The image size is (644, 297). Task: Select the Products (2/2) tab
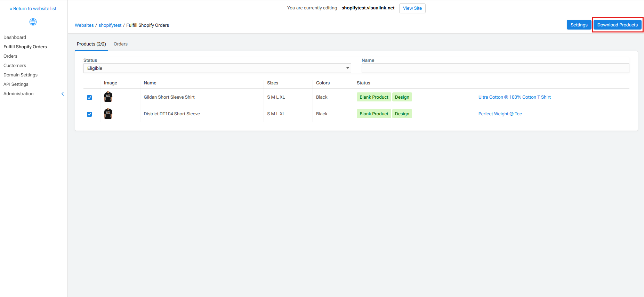(91, 44)
